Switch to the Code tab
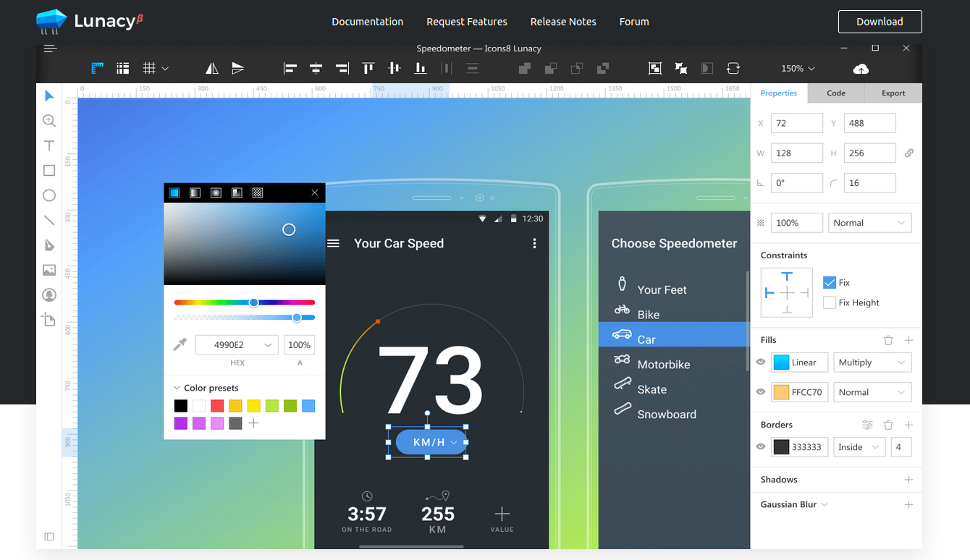The width and height of the screenshot is (970, 560). coord(835,93)
